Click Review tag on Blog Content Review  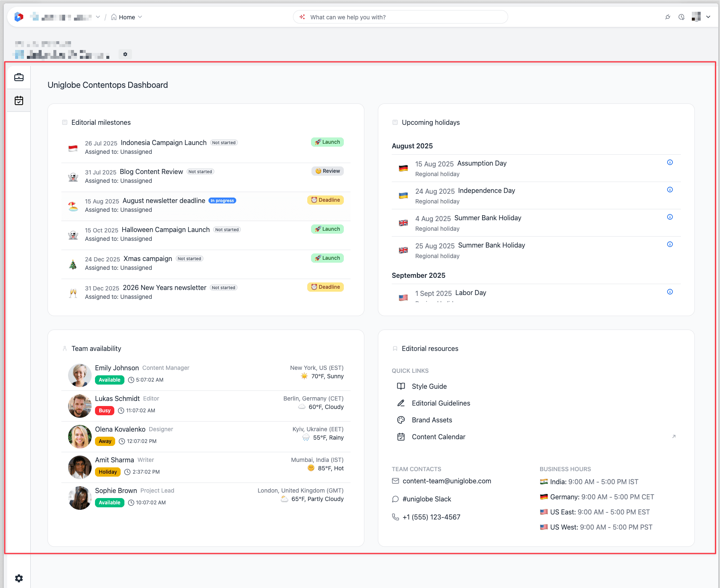tap(327, 171)
